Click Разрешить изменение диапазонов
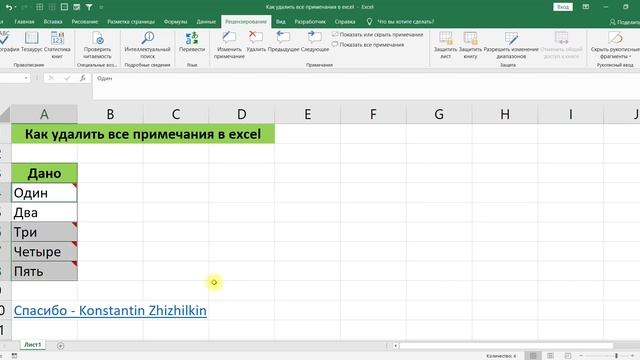Viewport: 640px width, 360px height. pos(511,45)
